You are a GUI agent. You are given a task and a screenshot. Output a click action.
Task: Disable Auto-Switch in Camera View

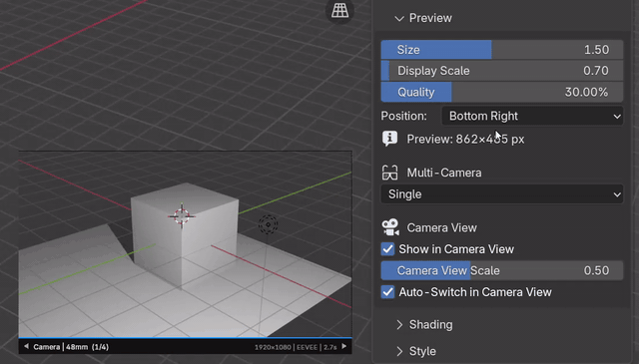[388, 292]
